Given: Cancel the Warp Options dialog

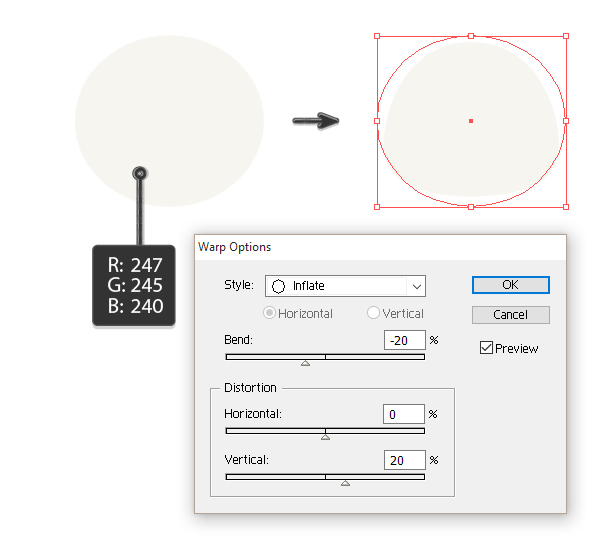Looking at the screenshot, I should (510, 315).
